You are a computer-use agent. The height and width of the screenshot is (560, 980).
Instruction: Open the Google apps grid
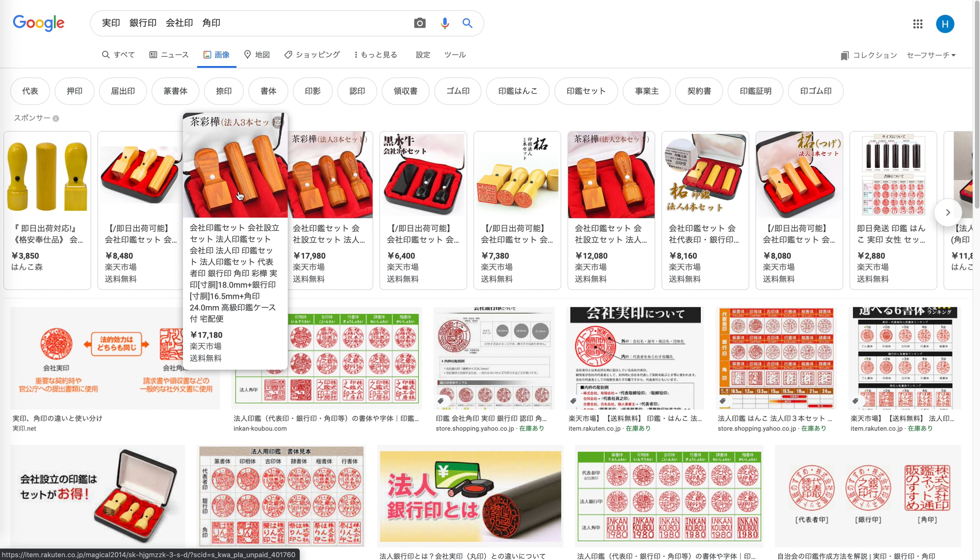[x=918, y=24]
